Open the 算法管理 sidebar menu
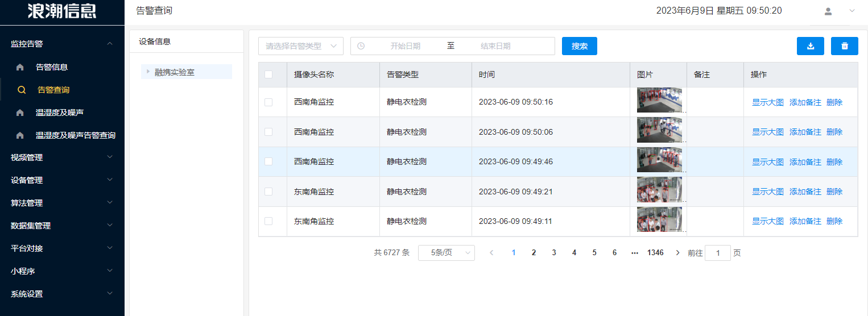The height and width of the screenshot is (316, 868). (61, 203)
